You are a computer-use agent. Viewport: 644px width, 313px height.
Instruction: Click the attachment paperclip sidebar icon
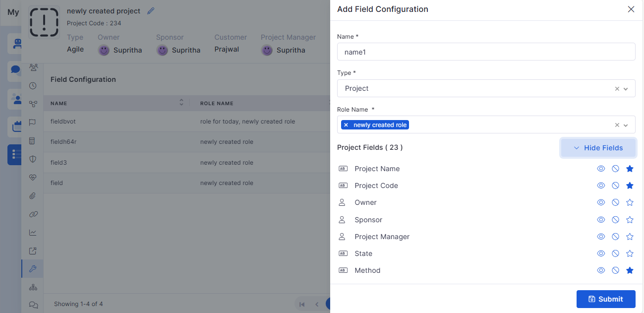pos(33,196)
